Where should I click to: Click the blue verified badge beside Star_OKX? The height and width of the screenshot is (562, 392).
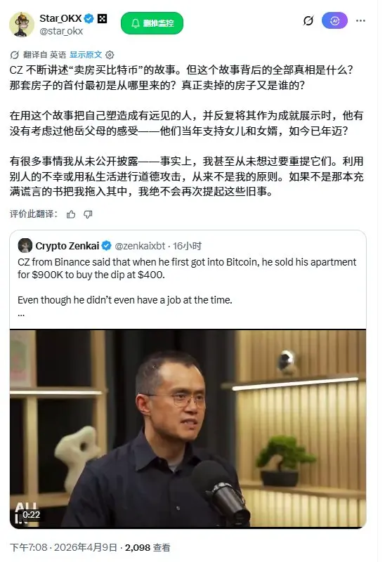89,18
